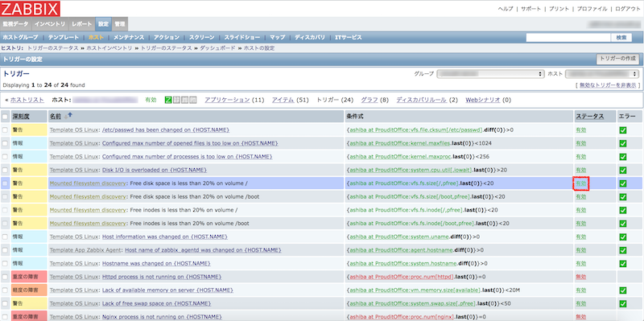The width and height of the screenshot is (644, 321).
Task: Click 有効 status in /etc/passwd trigger row
Action: [x=580, y=130]
